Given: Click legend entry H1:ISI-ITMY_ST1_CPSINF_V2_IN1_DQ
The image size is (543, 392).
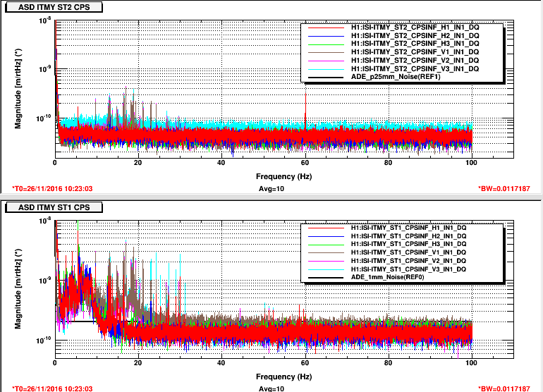Looking at the screenshot, I should tap(408, 260).
